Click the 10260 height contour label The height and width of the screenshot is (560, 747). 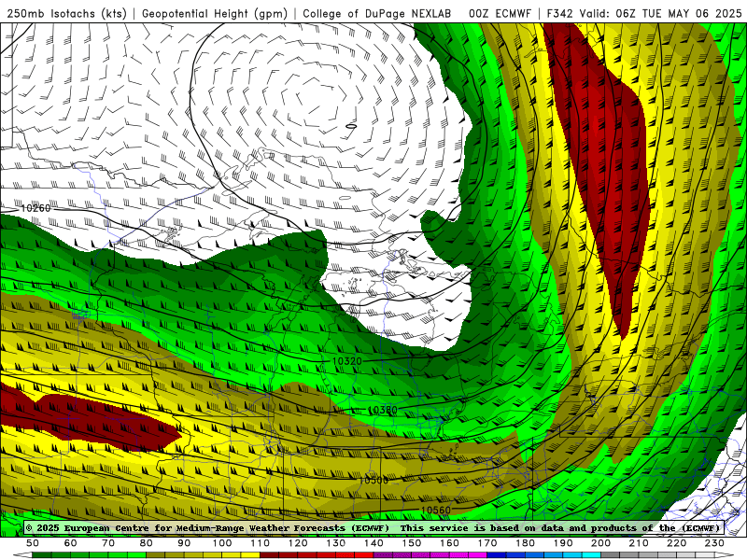(x=35, y=208)
